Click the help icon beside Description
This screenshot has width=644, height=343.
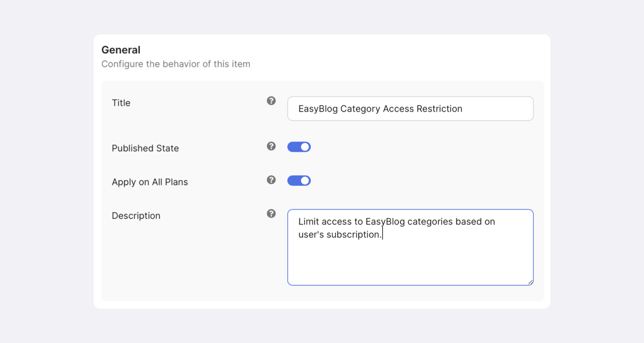271,214
